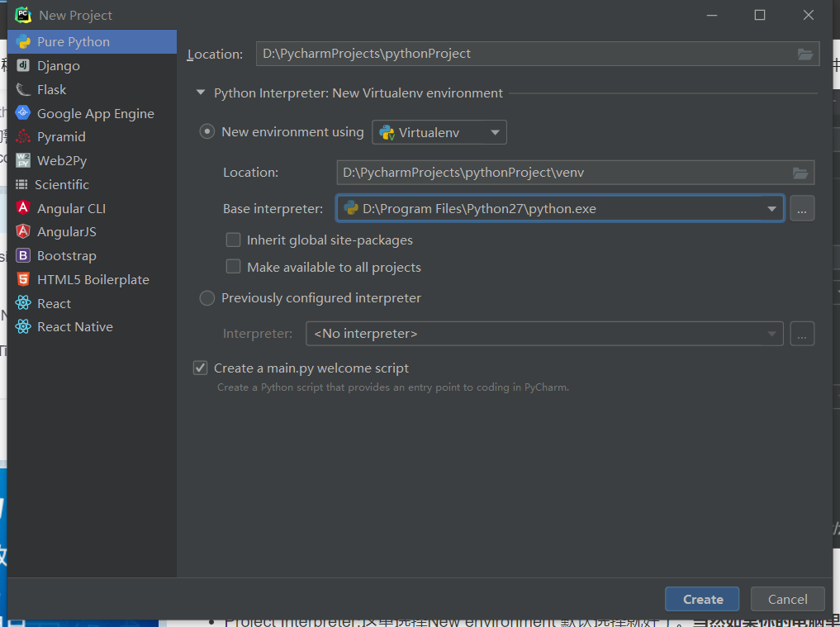This screenshot has width=840, height=627.
Task: Click the Create button
Action: 702,599
